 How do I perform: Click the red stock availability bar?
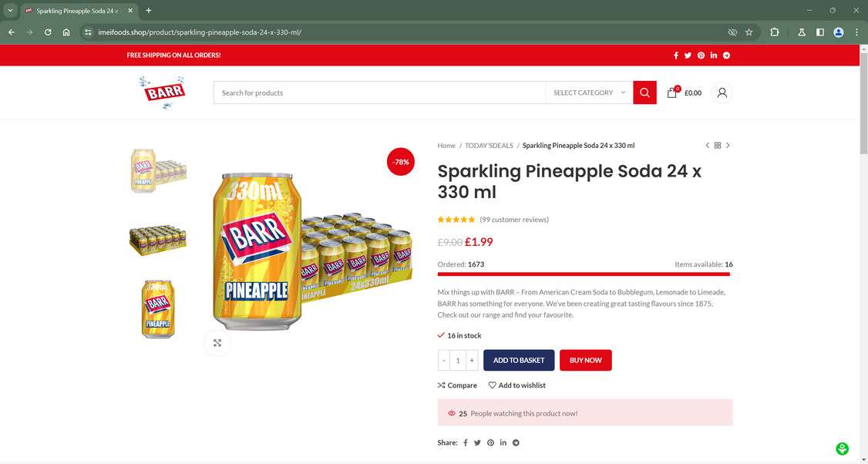pos(583,274)
